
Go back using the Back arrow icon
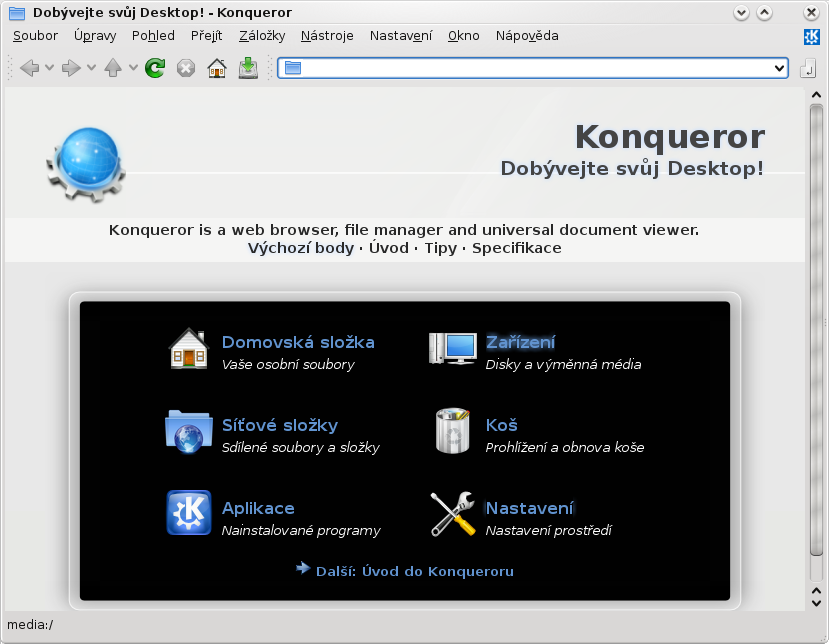(x=29, y=68)
